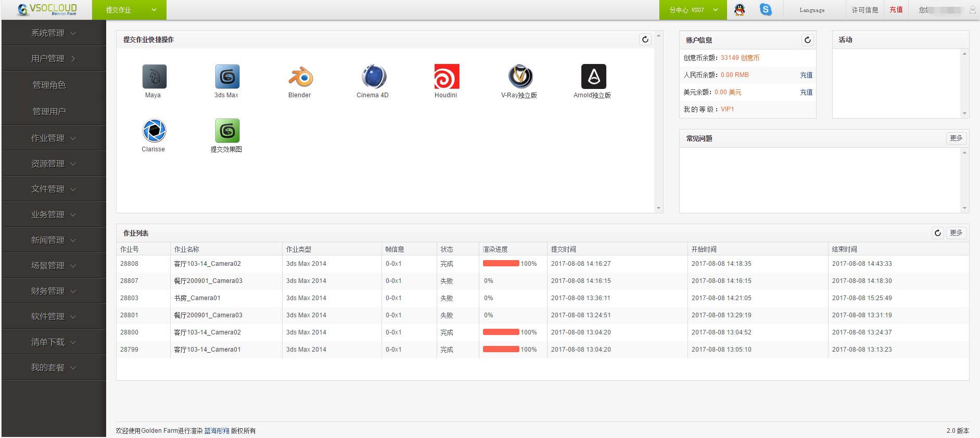This screenshot has width=980, height=438.
Task: Click 充值 link beside 美元余额
Action: [x=806, y=92]
